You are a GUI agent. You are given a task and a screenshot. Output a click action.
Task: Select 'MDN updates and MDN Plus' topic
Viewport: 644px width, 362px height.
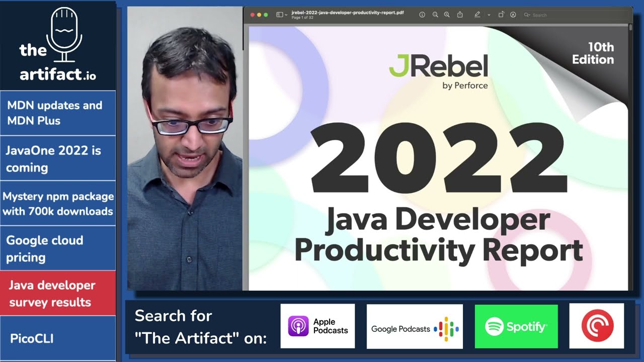pyautogui.click(x=58, y=113)
